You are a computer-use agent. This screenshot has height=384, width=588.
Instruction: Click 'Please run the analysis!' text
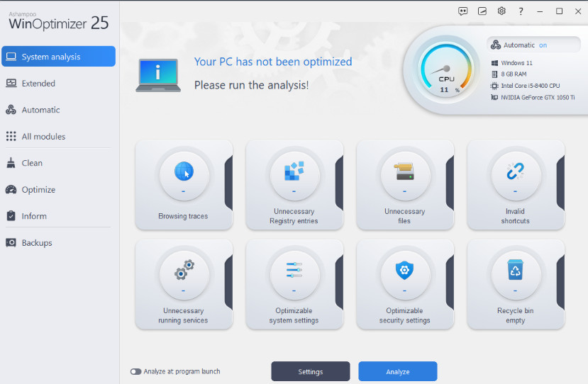[251, 86]
